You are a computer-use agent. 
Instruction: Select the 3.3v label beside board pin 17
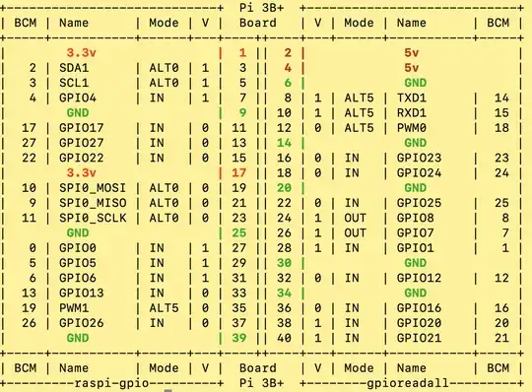pyautogui.click(x=81, y=173)
